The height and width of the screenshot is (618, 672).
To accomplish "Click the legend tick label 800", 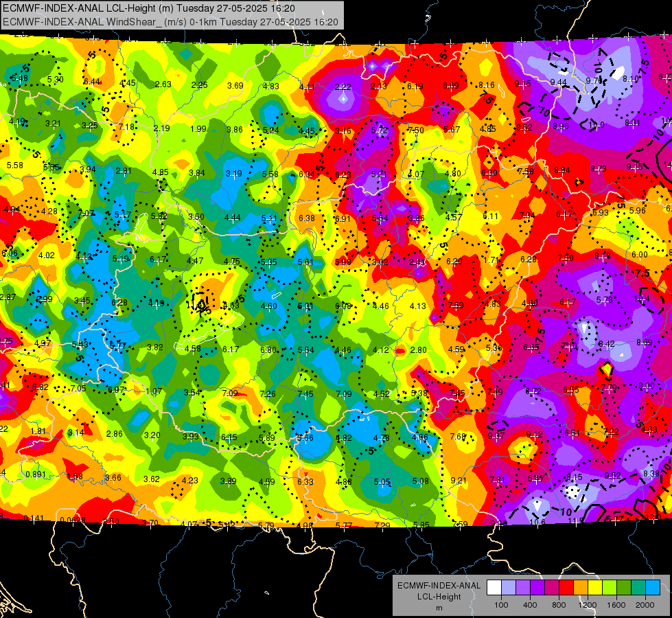I will click(x=559, y=605).
